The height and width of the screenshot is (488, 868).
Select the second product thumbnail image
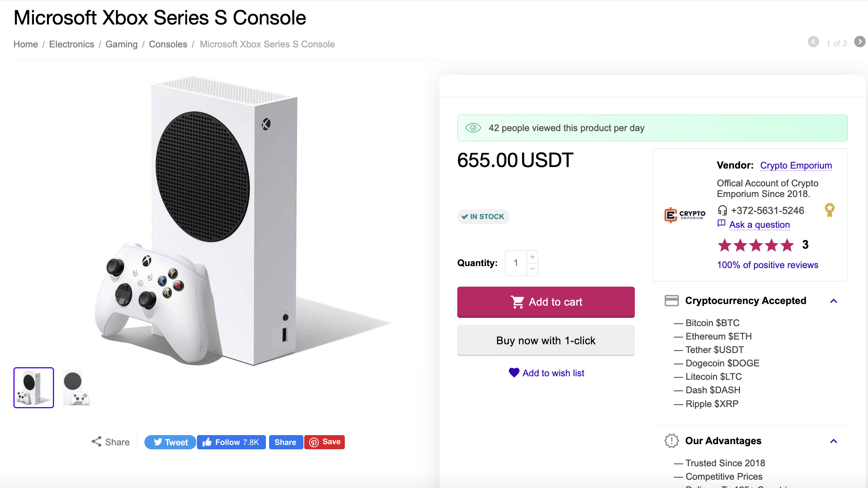point(76,388)
